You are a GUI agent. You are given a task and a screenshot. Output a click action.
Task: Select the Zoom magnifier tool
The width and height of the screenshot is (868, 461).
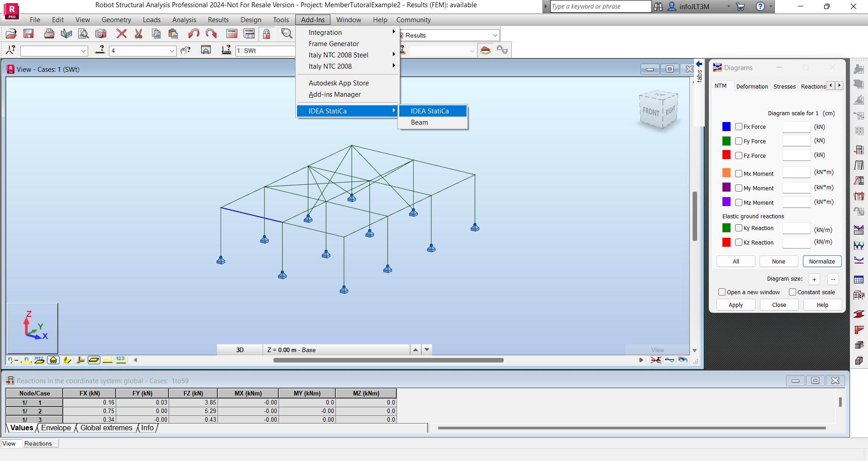point(286,33)
